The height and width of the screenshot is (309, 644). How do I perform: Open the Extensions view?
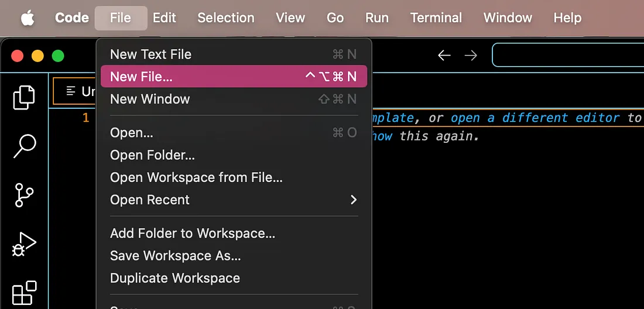[24, 293]
